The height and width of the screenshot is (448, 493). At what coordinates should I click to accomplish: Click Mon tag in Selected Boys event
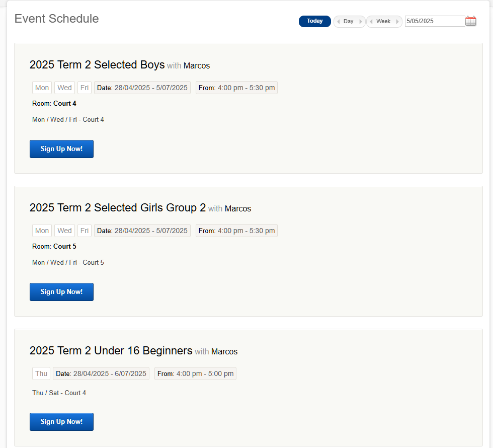pyautogui.click(x=42, y=88)
